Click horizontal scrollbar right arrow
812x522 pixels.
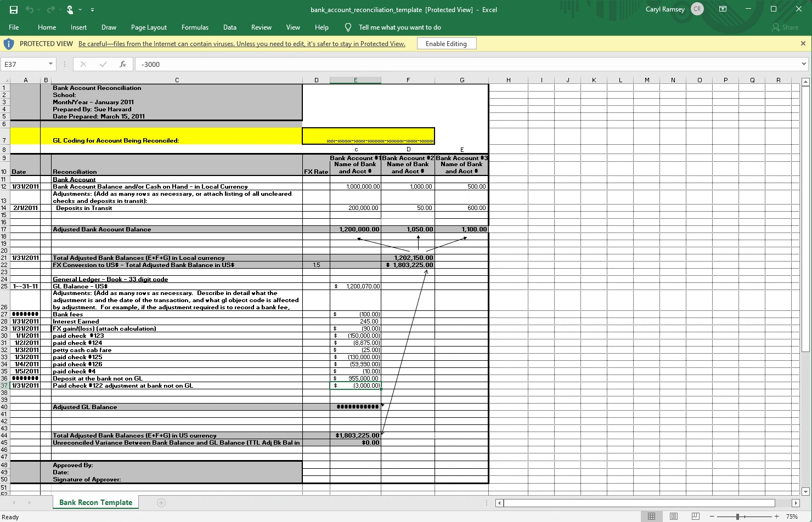point(796,503)
